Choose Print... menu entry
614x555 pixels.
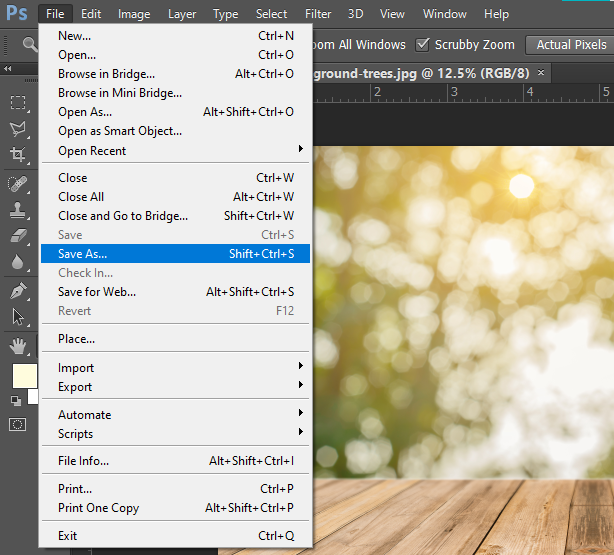tap(175, 489)
